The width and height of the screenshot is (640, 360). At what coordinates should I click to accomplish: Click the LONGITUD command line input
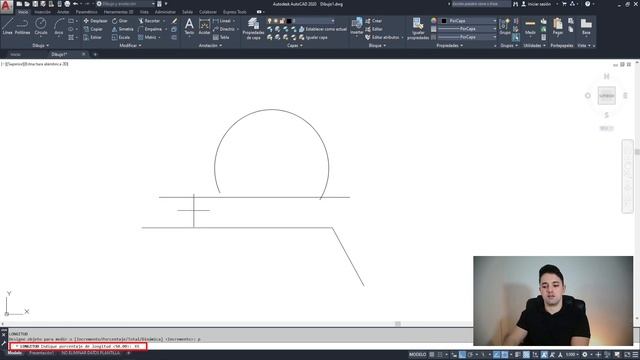click(x=78, y=346)
